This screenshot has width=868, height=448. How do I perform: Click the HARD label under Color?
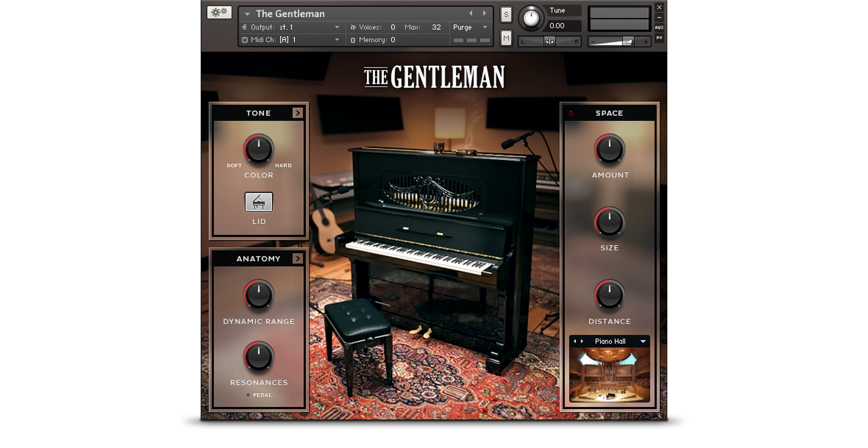click(x=283, y=165)
